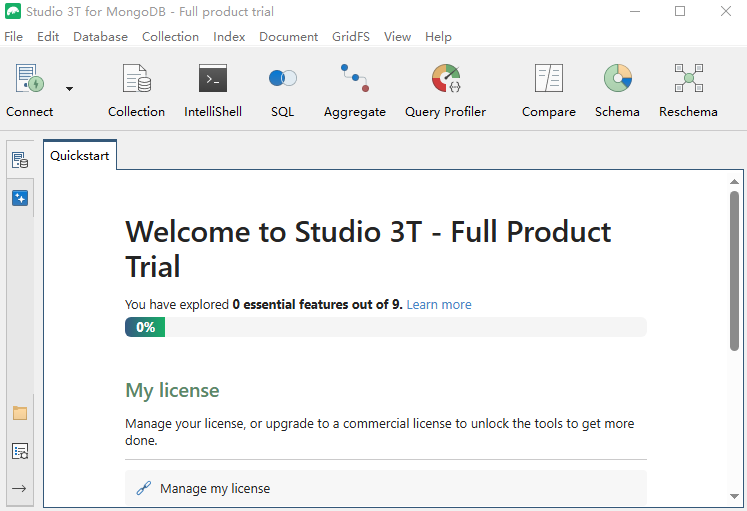747x511 pixels.
Task: Open the Collection menu
Action: coord(170,37)
